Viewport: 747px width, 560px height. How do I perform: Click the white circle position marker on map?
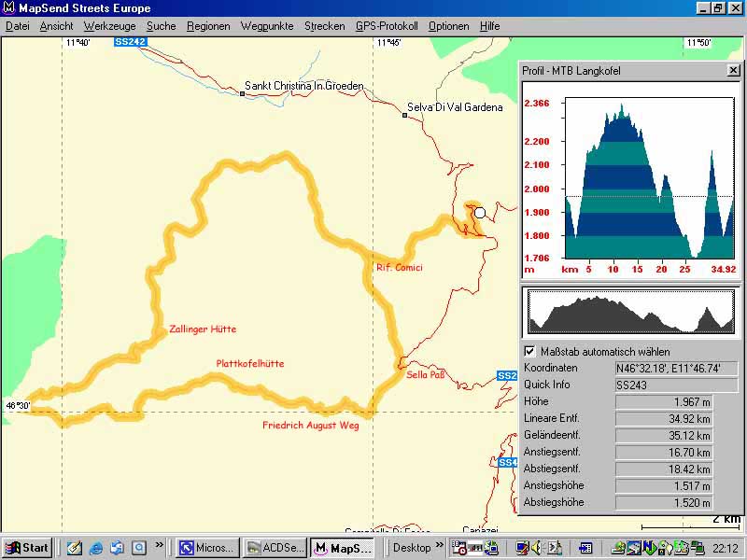point(480,213)
